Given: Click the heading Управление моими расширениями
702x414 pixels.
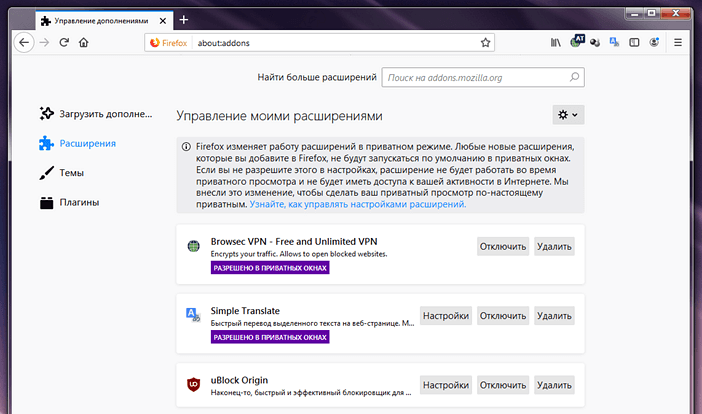Looking at the screenshot, I should (x=279, y=116).
